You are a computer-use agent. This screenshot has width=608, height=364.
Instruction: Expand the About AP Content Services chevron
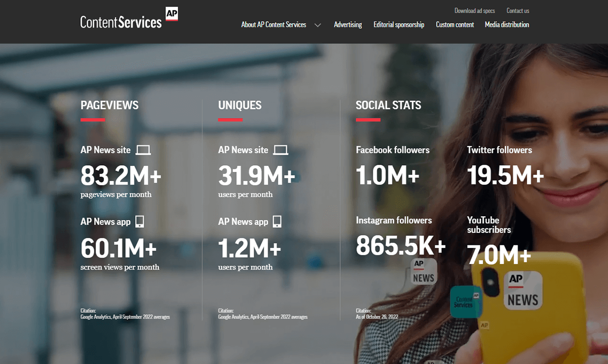[318, 25]
